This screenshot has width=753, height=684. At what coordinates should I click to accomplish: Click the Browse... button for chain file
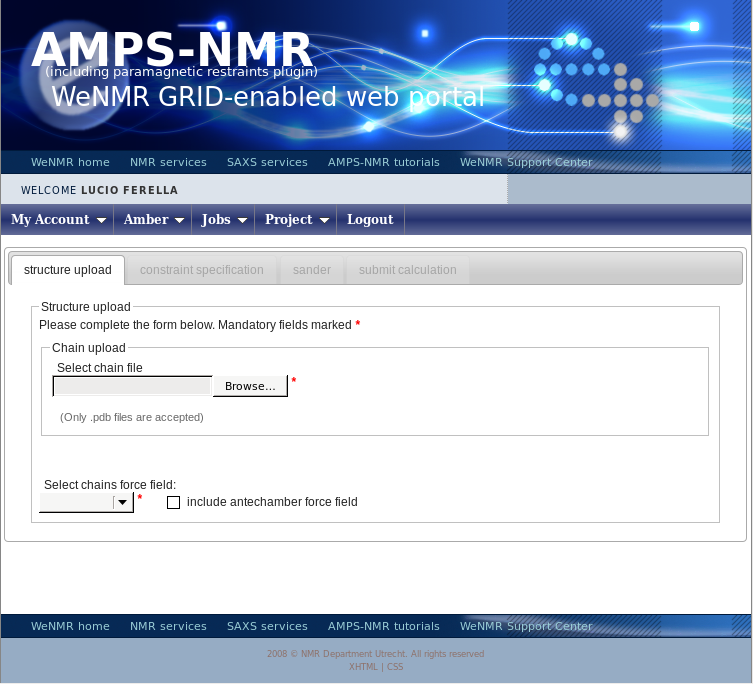(250, 386)
